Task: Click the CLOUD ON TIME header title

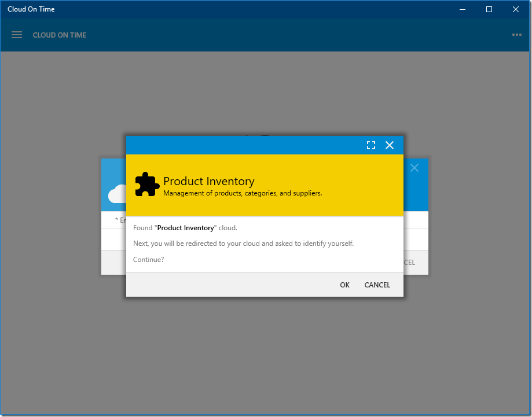Action: [60, 35]
